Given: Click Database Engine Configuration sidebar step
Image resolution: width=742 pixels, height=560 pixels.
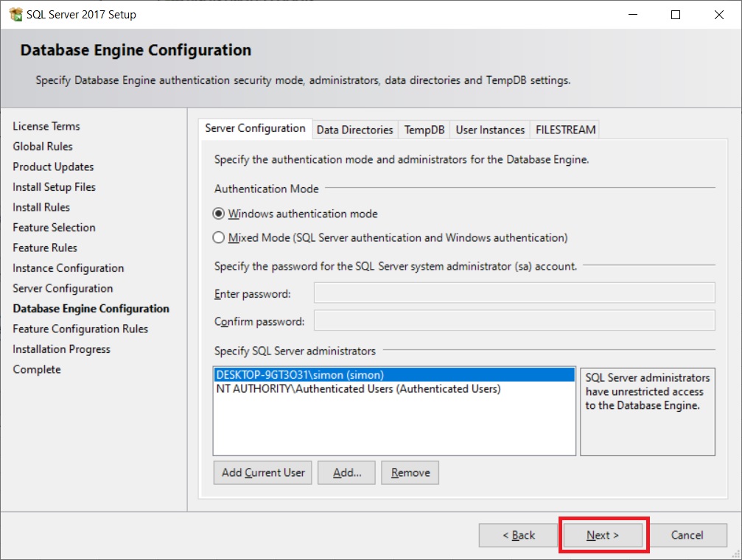Looking at the screenshot, I should [x=91, y=309].
